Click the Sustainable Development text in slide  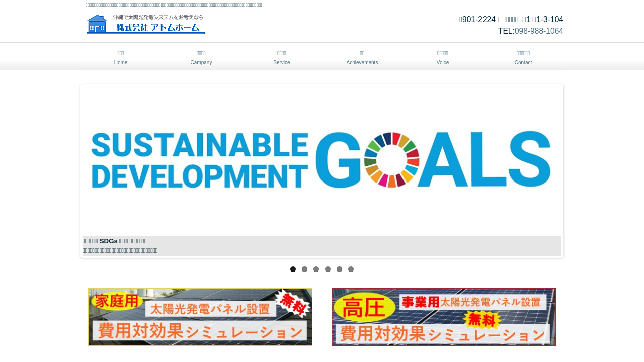tap(200, 160)
